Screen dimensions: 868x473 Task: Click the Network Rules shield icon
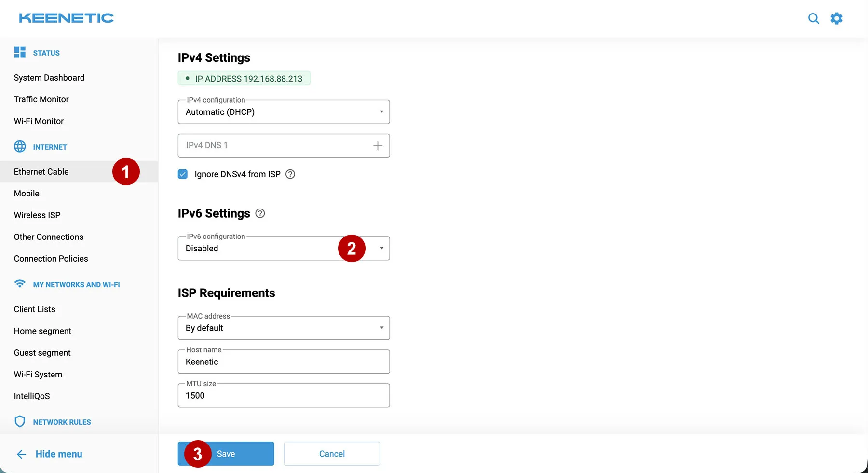(20, 421)
